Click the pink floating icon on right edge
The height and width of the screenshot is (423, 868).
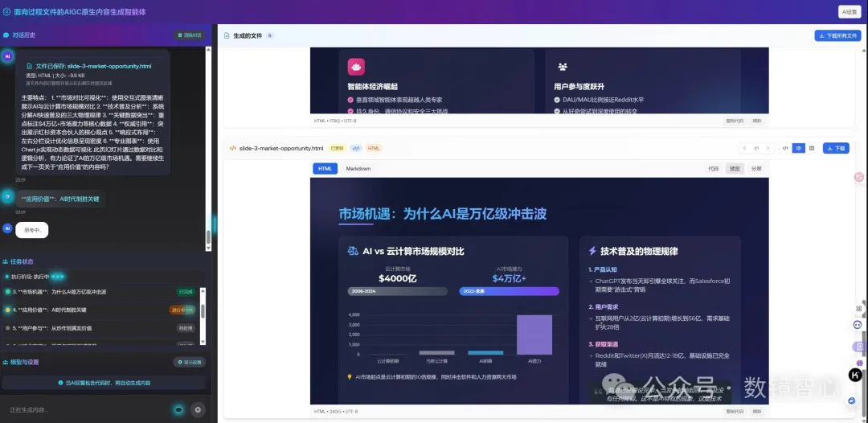coord(859,177)
